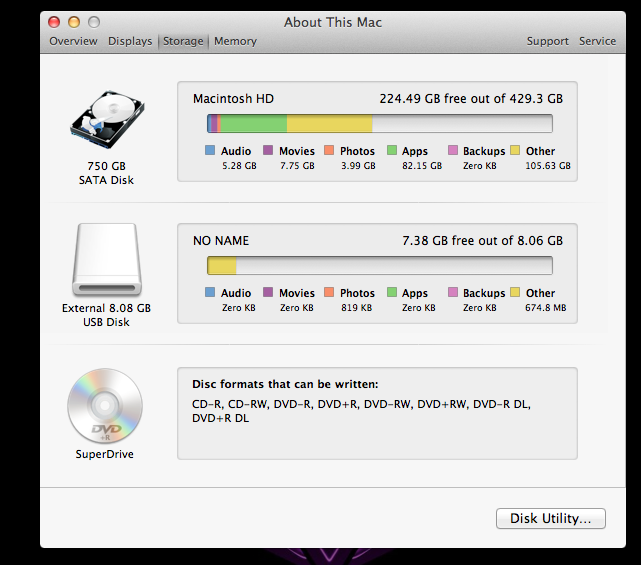Click green Apps segment in Macintosh HD bar

tap(254, 123)
